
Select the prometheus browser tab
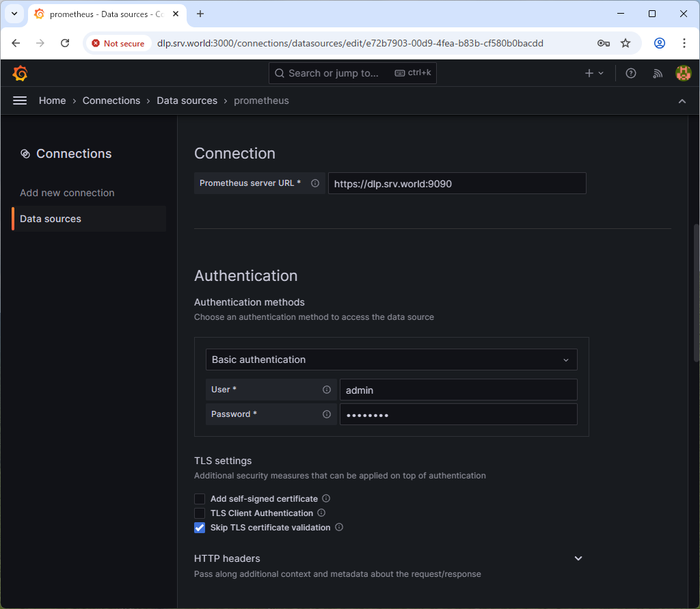click(106, 14)
